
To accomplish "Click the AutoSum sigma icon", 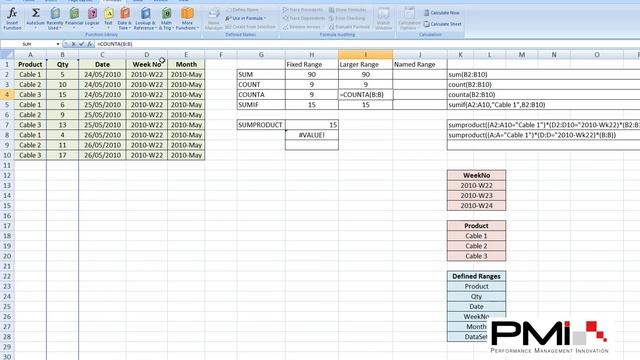I will pos(36,14).
